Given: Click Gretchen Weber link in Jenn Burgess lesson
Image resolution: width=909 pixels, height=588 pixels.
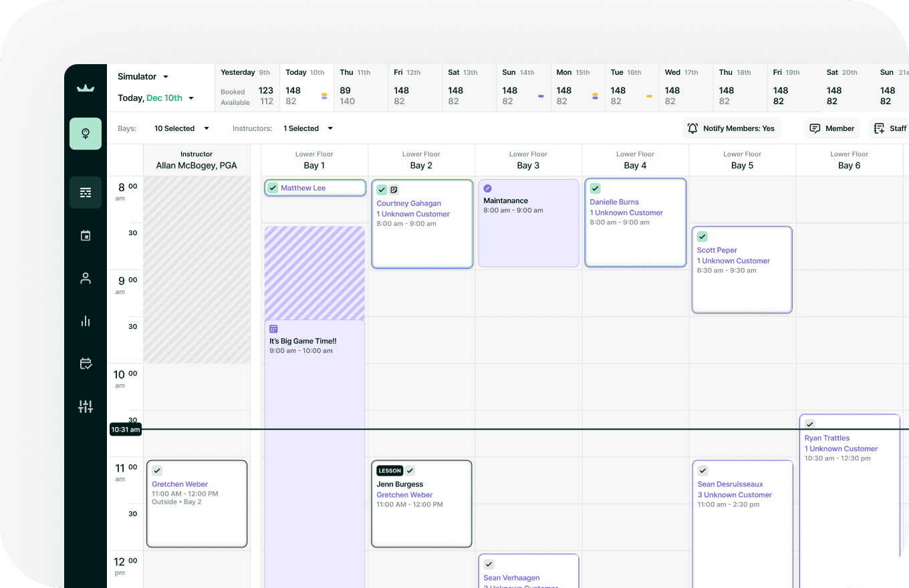Looking at the screenshot, I should pos(404,495).
